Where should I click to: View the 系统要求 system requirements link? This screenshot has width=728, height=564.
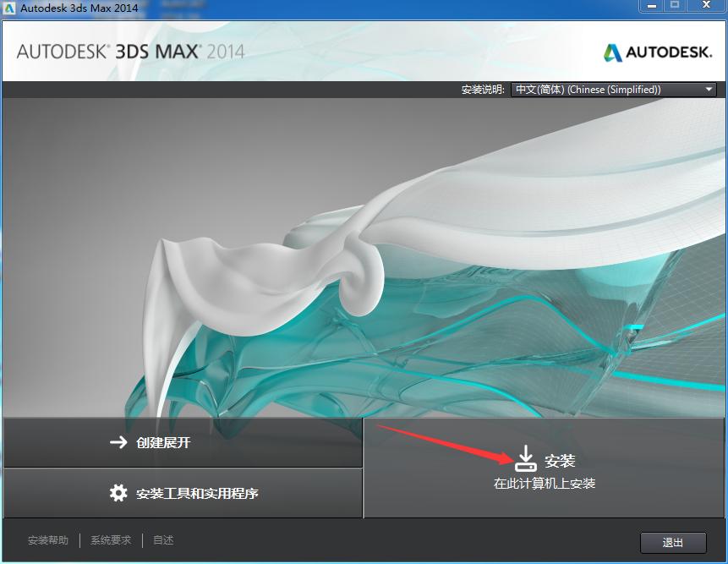[109, 539]
